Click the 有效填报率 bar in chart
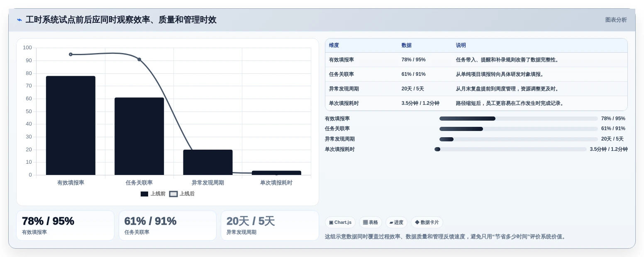Viewport: 644px width, 257px height. (71, 126)
